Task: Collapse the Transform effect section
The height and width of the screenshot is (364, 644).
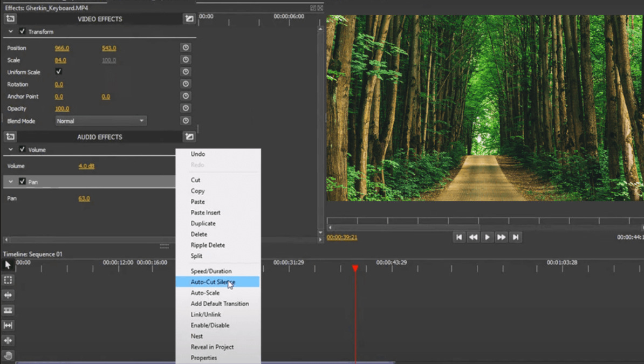Action: pyautogui.click(x=11, y=31)
